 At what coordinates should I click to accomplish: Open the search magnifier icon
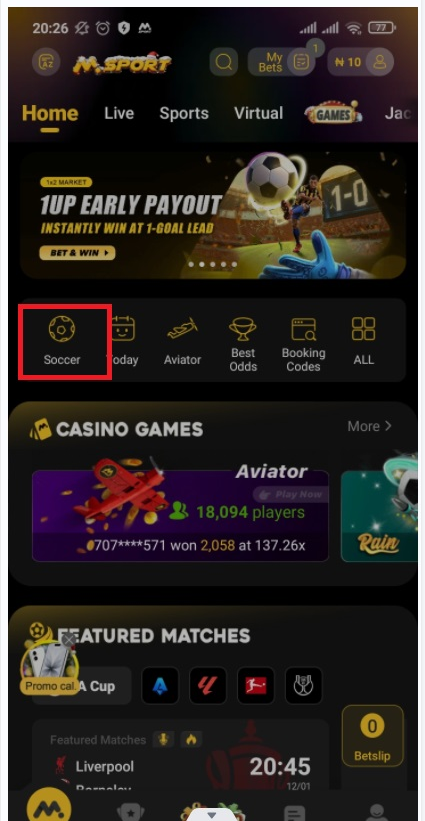pos(223,62)
